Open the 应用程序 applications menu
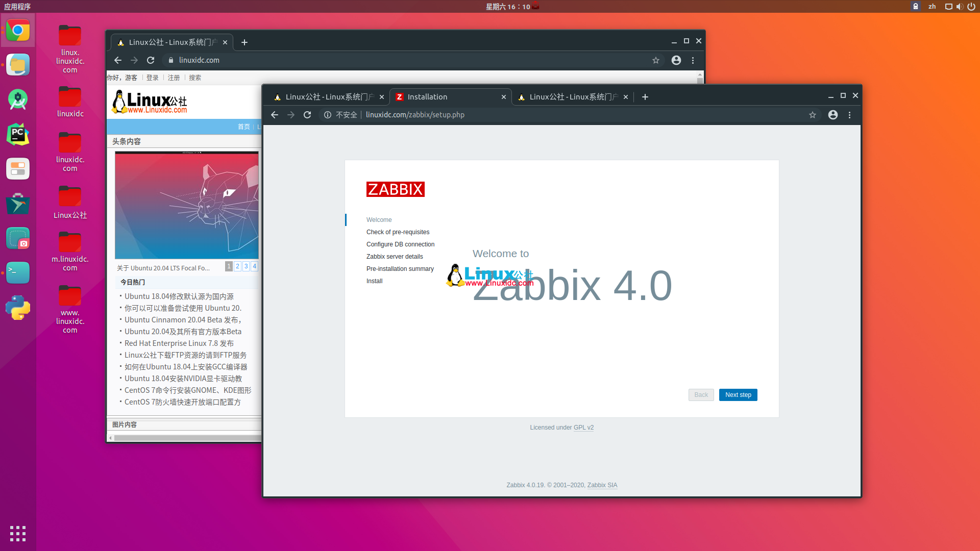The width and height of the screenshot is (980, 551). (17, 7)
